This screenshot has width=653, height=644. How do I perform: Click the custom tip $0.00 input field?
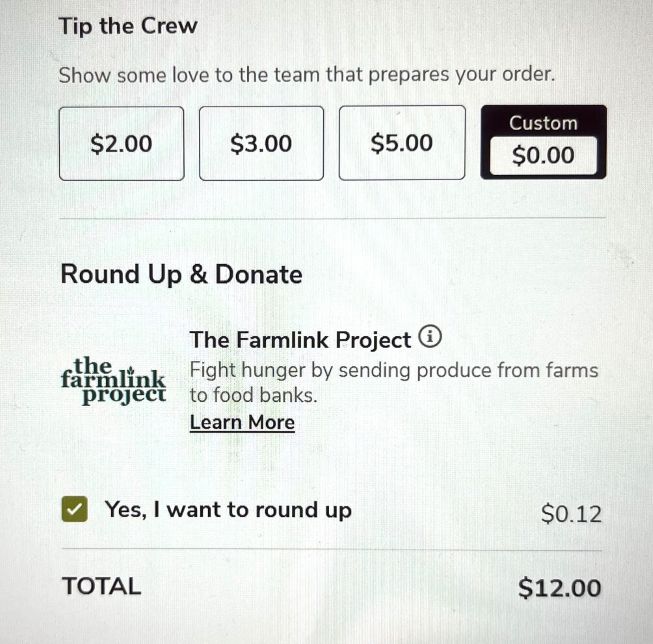(x=543, y=156)
